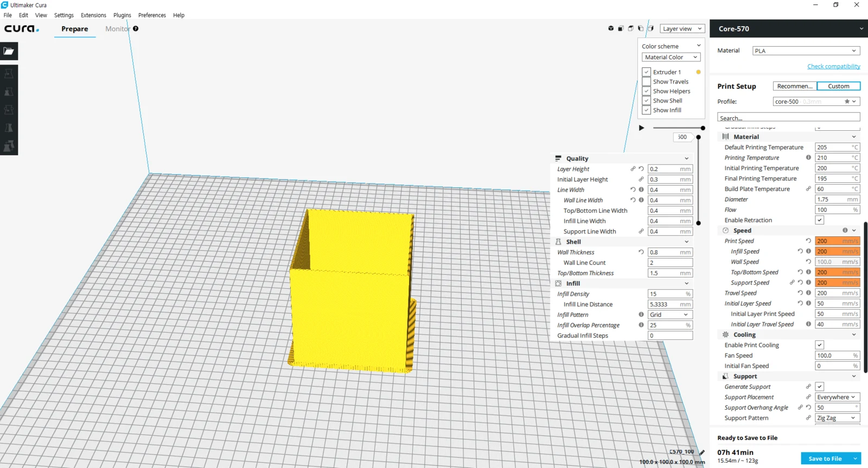Screen dimensions: 868x468
Task: Open the Everywhere support placement dropdown
Action: click(x=838, y=397)
